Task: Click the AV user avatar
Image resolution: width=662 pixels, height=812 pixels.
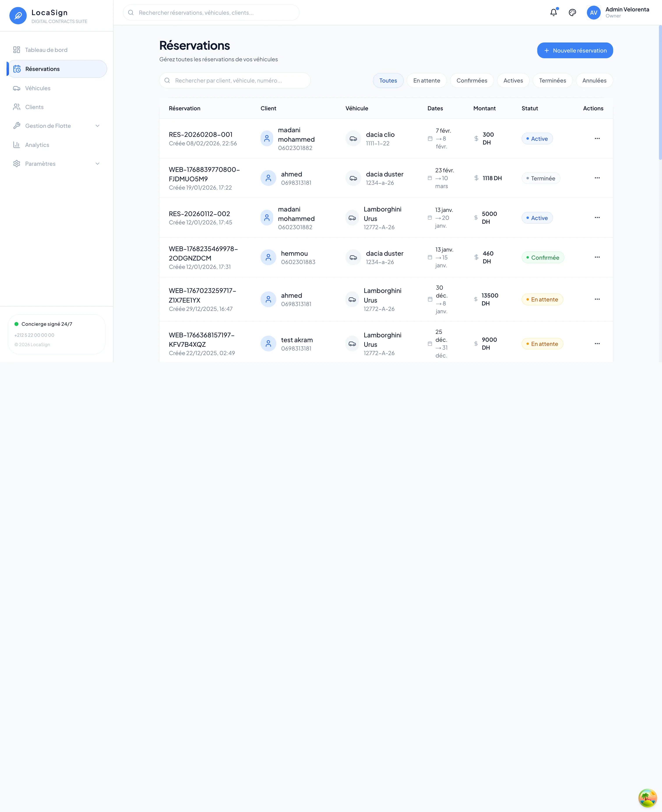Action: [x=593, y=12]
